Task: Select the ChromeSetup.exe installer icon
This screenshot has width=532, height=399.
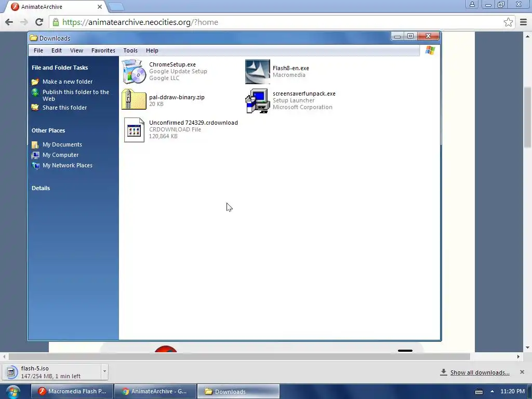Action: (134, 72)
